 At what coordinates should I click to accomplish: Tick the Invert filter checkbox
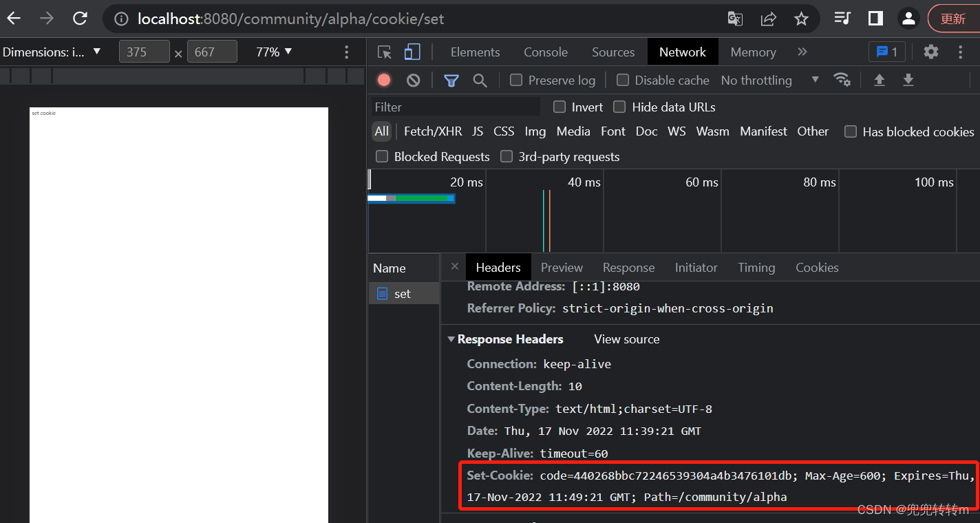(560, 107)
